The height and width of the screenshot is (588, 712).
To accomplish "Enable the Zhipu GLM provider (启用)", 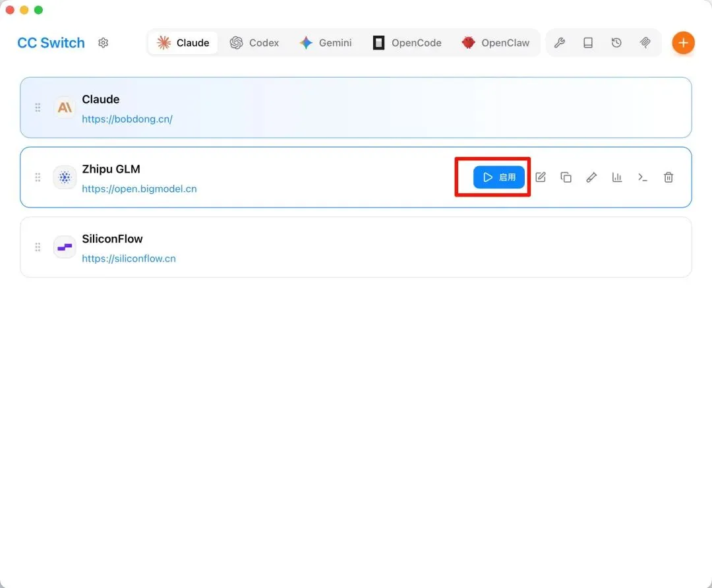I will click(x=498, y=177).
